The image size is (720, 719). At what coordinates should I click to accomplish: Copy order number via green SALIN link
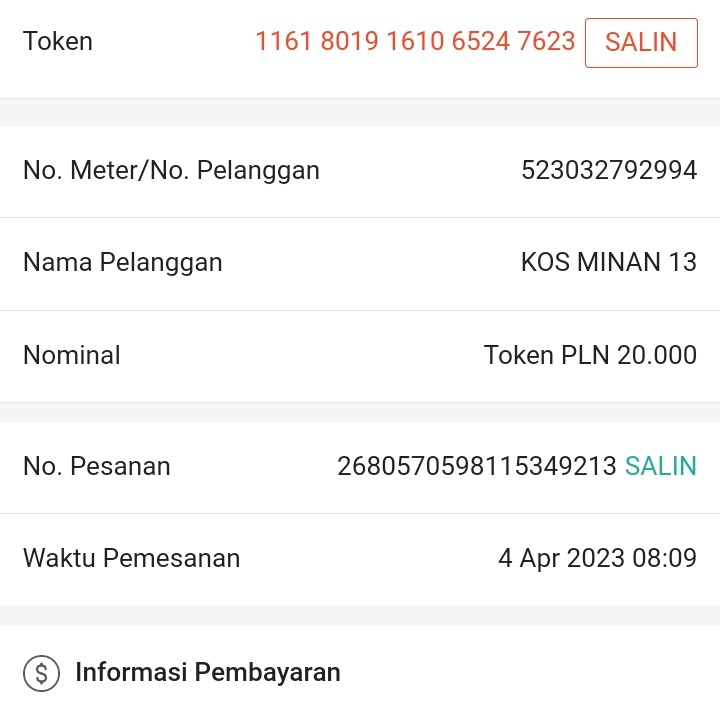point(660,466)
